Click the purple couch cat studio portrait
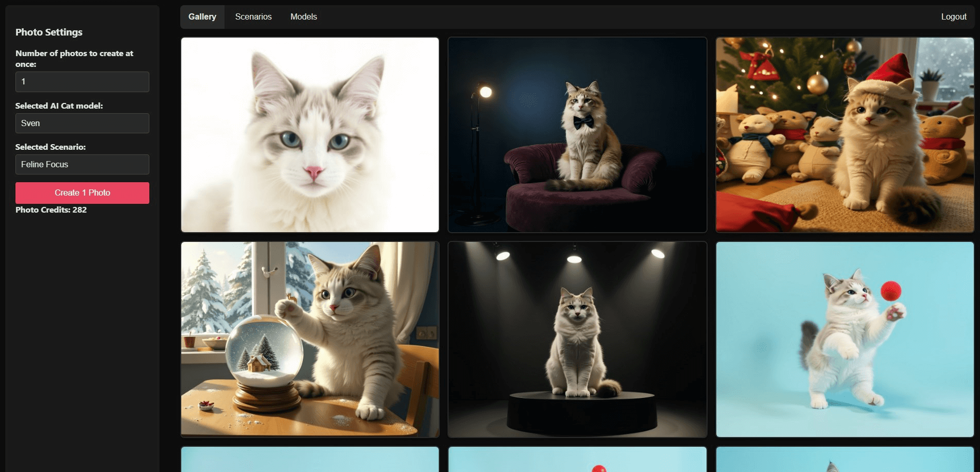Image resolution: width=980 pixels, height=472 pixels. [x=577, y=133]
